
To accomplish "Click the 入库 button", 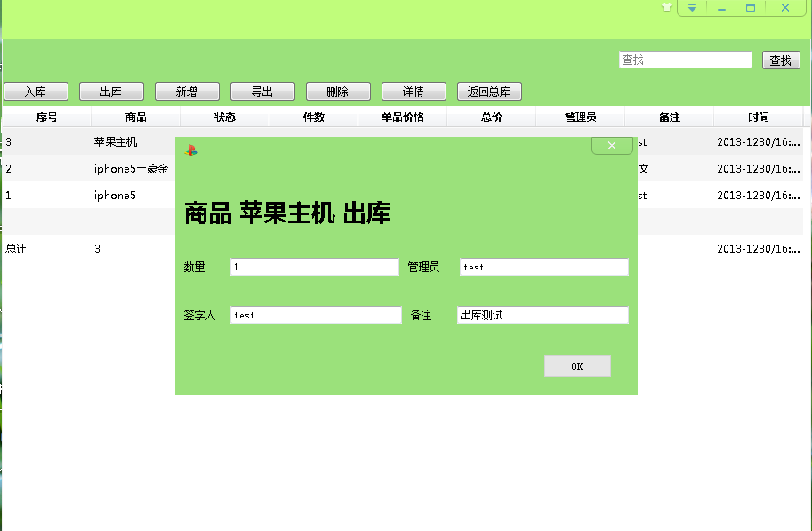I will tap(36, 92).
